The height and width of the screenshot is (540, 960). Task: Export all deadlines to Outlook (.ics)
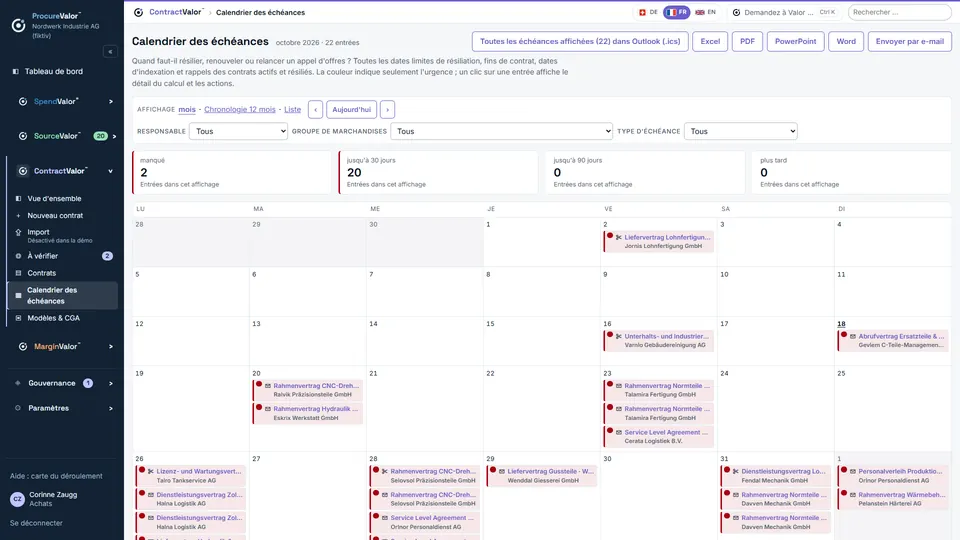[x=580, y=42]
